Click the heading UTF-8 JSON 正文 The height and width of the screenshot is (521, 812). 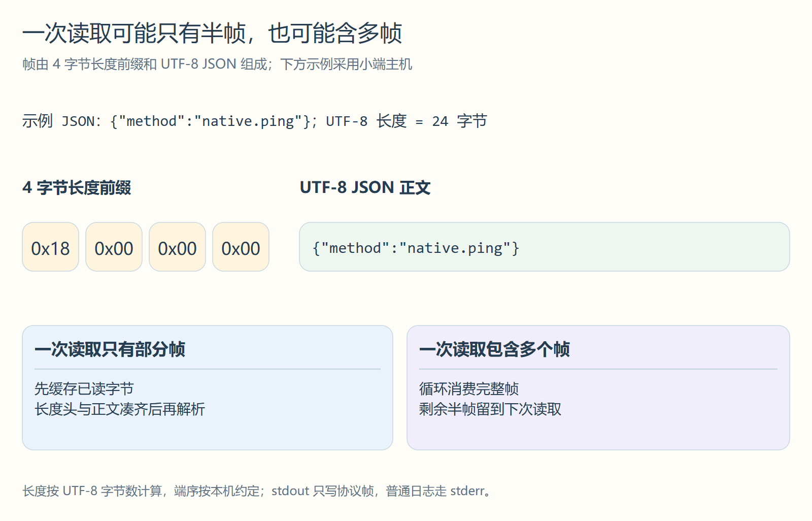[365, 188]
